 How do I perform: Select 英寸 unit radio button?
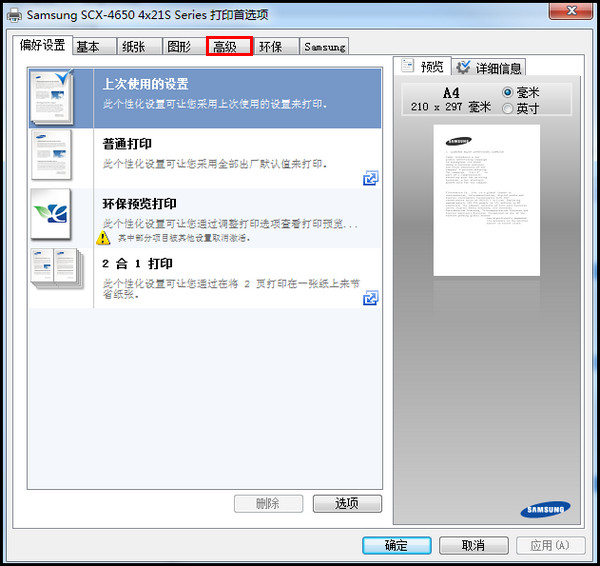point(507,109)
